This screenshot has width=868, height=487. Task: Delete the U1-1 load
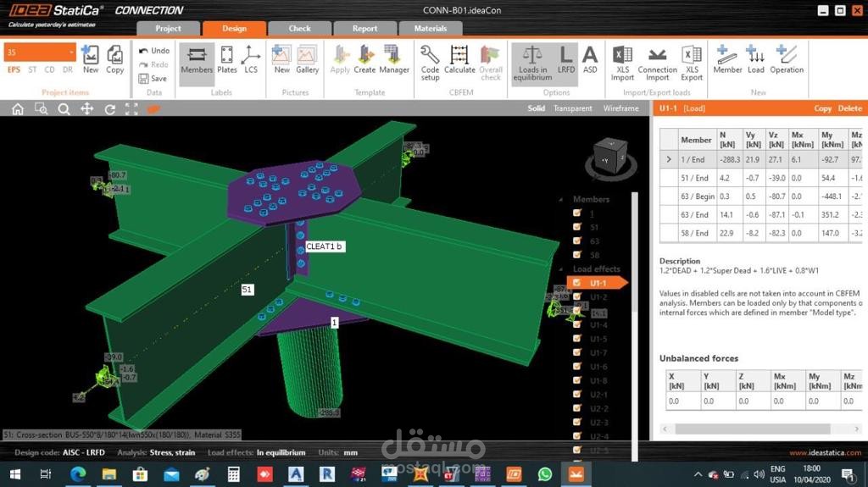point(849,108)
